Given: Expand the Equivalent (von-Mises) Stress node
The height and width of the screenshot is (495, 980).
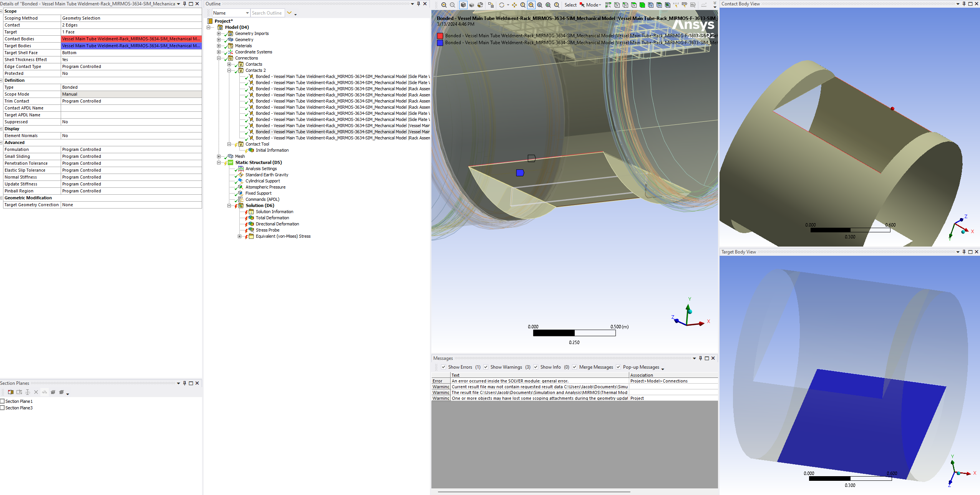Looking at the screenshot, I should (x=240, y=237).
